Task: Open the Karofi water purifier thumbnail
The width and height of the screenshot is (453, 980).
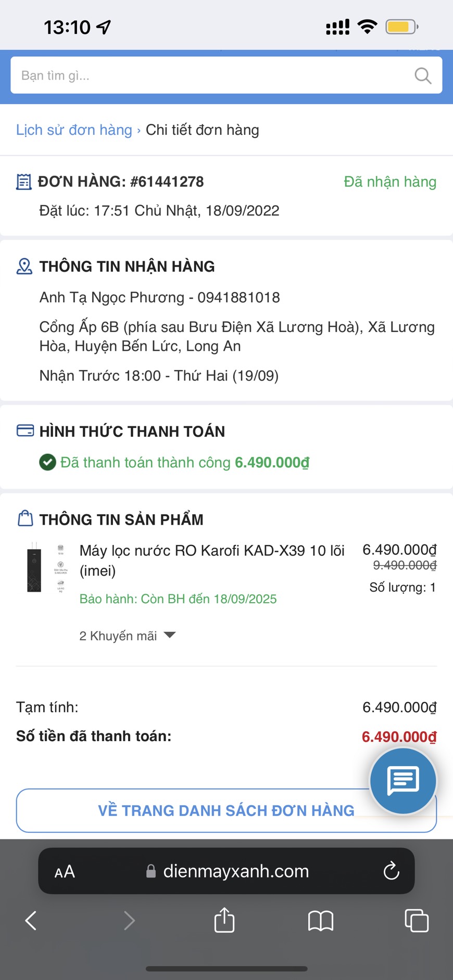Action: click(45, 567)
